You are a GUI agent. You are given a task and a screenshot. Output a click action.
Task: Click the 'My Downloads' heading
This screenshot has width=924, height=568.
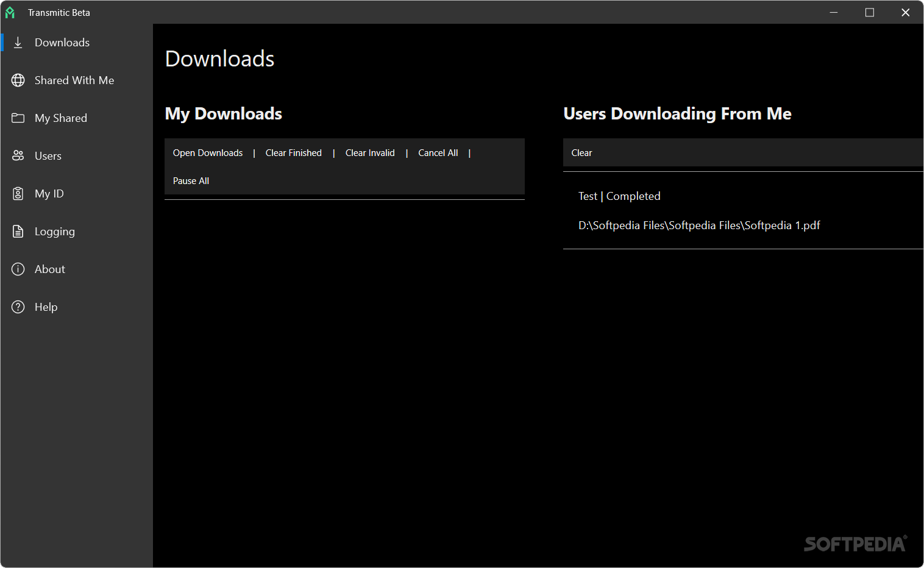(224, 114)
